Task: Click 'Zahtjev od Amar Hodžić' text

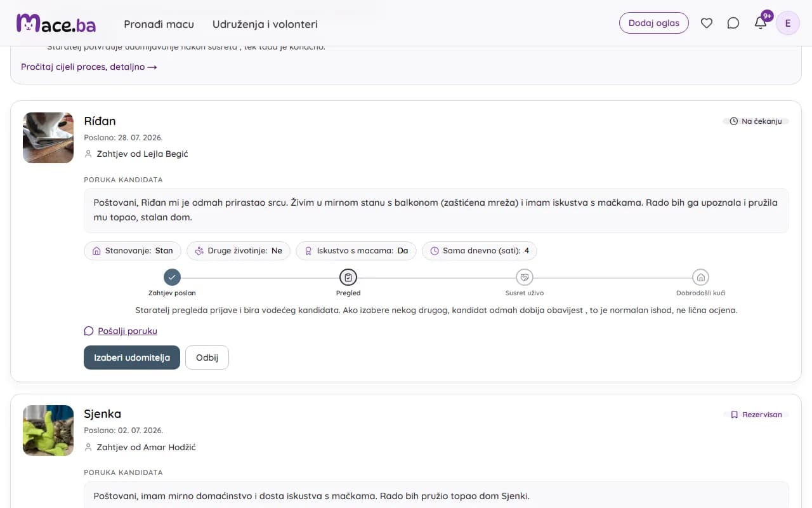Action: click(147, 447)
